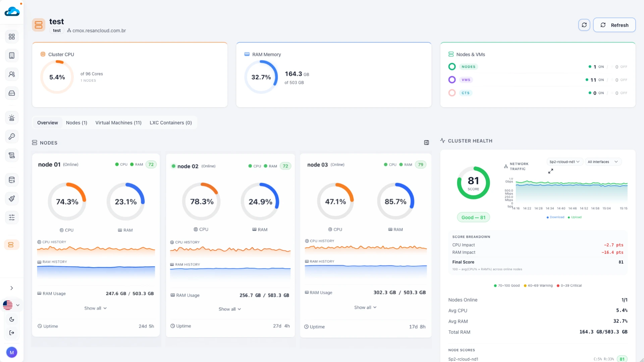Switch to Nodes (1) tab
Screen dimensions: 644x362
(x=76, y=123)
